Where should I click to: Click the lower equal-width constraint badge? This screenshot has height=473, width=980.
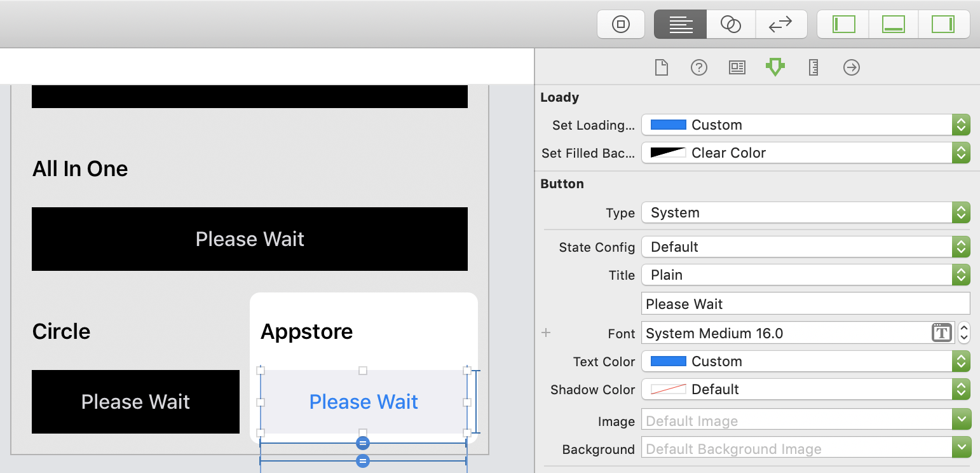(363, 461)
